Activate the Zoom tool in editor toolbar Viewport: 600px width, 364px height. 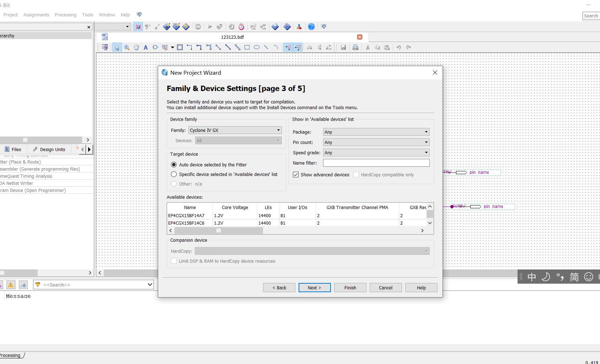pos(127,47)
